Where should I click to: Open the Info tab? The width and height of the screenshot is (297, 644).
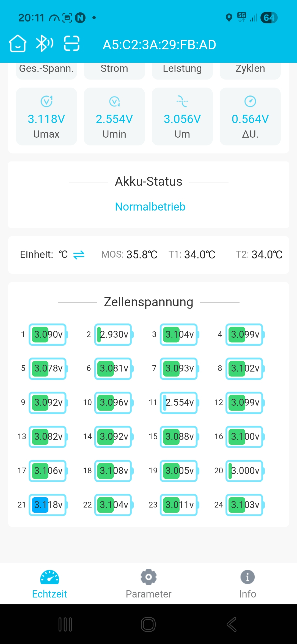[x=248, y=584]
